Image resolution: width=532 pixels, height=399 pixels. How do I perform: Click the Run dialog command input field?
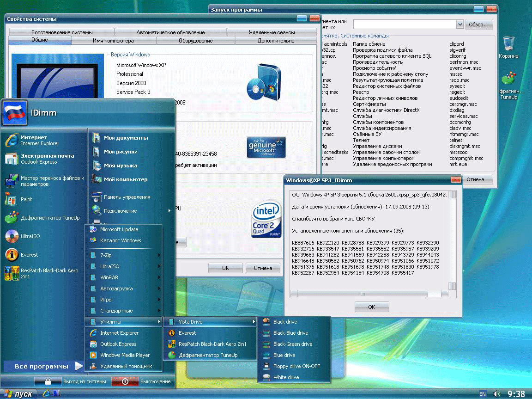[405, 24]
